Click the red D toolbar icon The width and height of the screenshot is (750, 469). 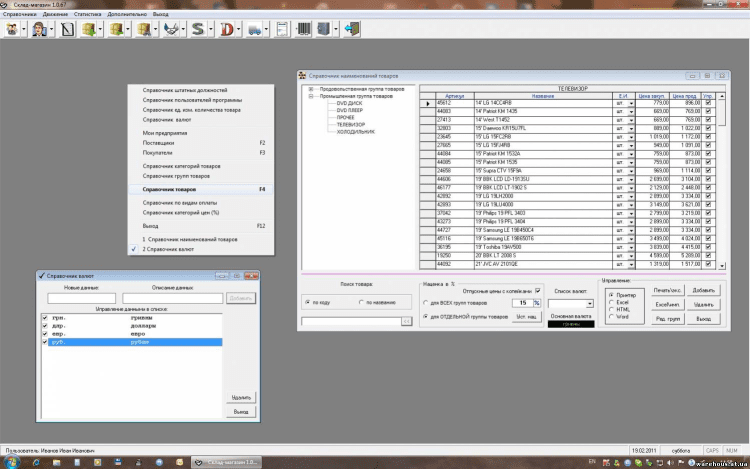click(226, 29)
